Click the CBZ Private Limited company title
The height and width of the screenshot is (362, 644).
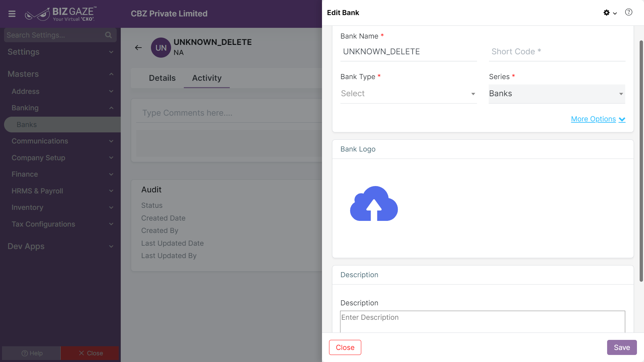pyautogui.click(x=169, y=14)
